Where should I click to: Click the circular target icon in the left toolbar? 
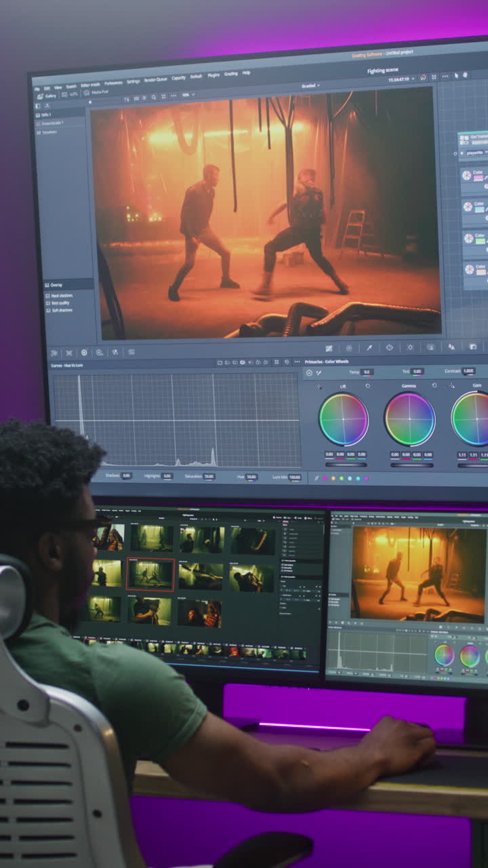coord(84,353)
